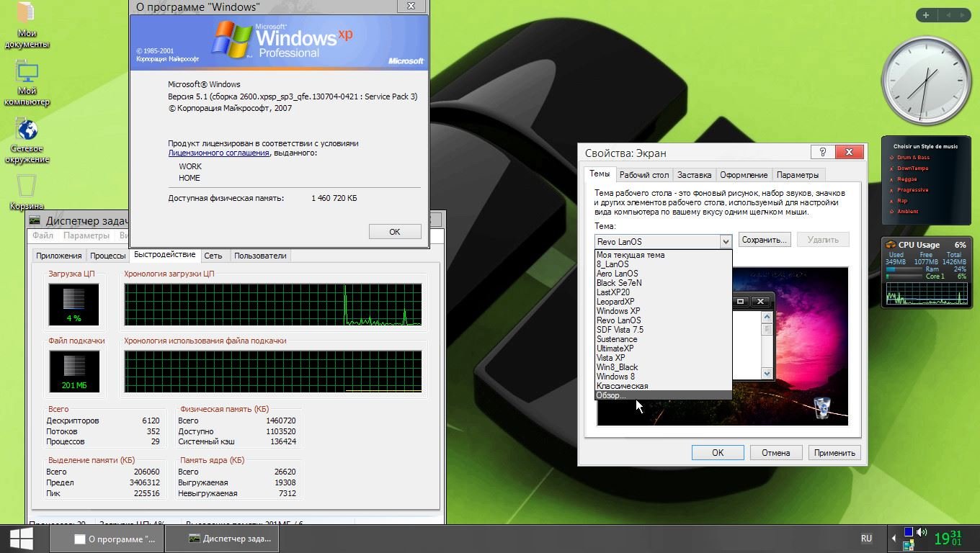Viewport: 980px width, 553px height.
Task: Select the Сетевое окружение desktop icon
Action: [27, 141]
